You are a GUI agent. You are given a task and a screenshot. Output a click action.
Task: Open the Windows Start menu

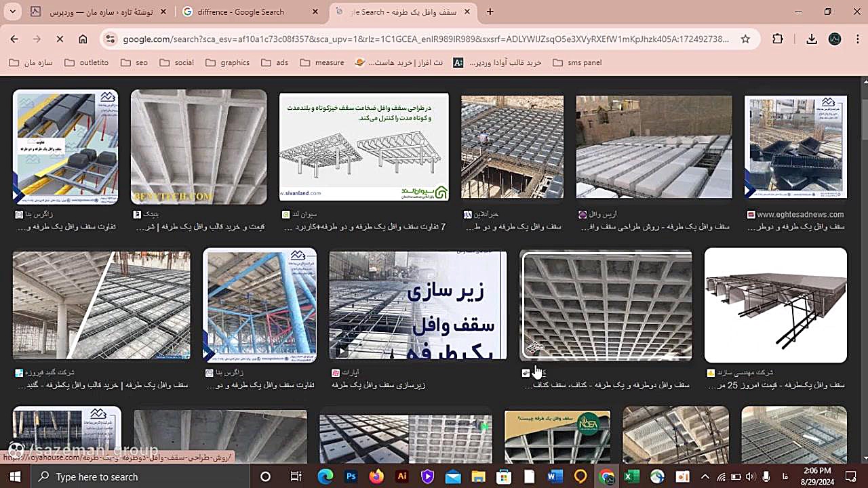click(x=15, y=476)
